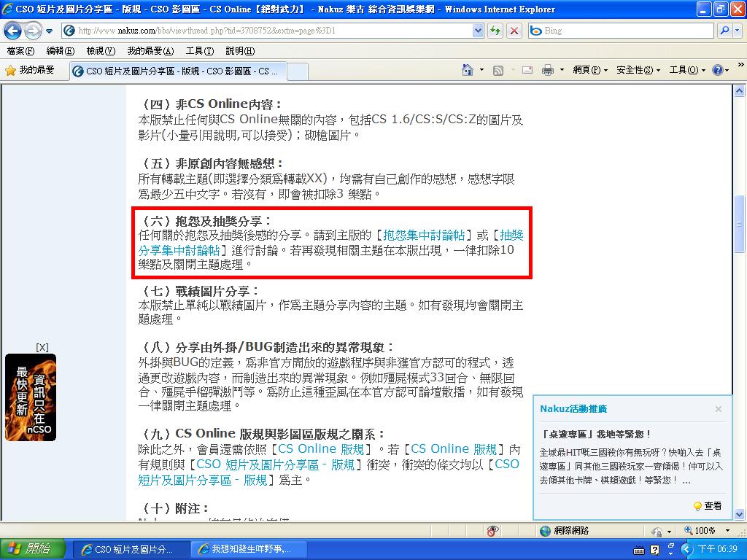Open the search provider dropdown arrow
This screenshot has height=560, width=747.
click(x=737, y=31)
